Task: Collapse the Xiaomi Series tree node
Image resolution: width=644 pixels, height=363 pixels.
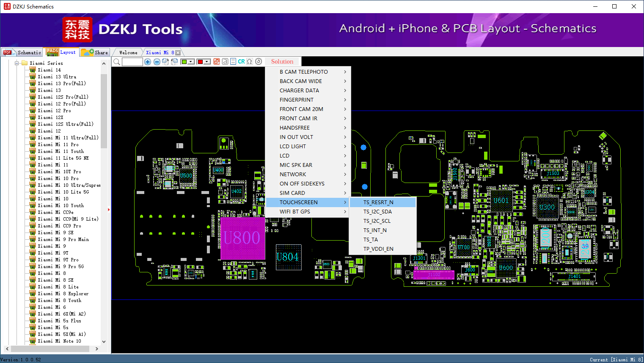Action: 17,63
